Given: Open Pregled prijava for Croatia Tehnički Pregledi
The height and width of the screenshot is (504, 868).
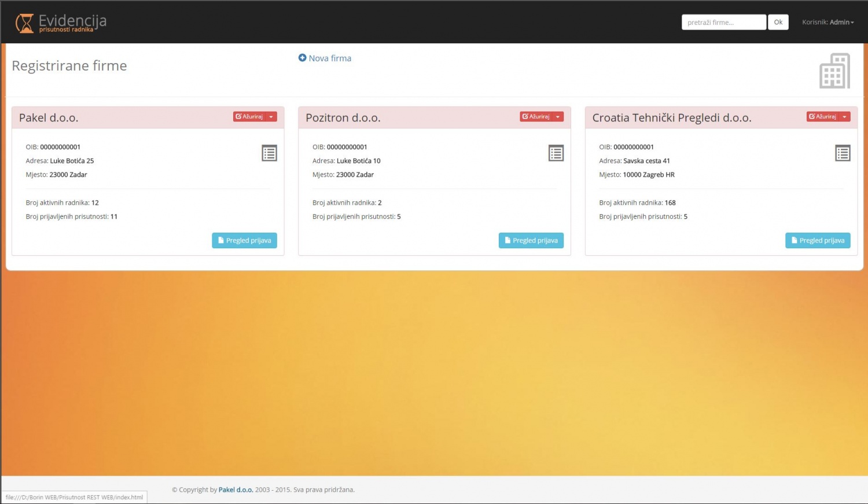Looking at the screenshot, I should click(x=818, y=241).
